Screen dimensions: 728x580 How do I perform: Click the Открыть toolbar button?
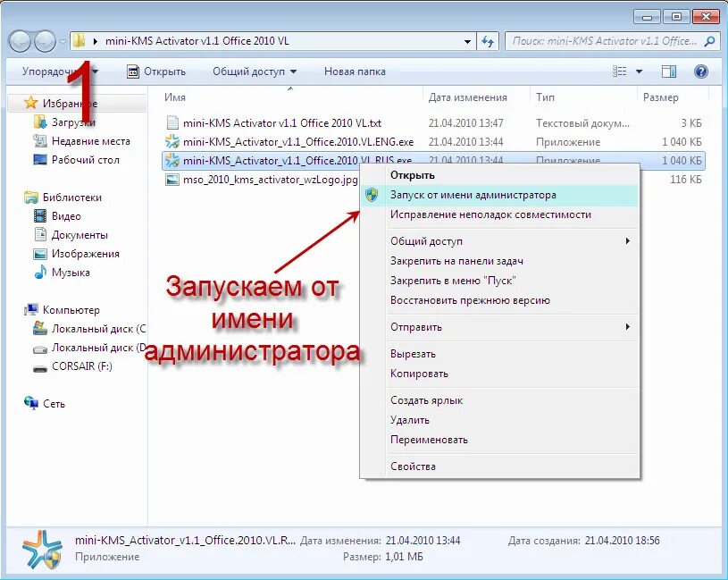click(x=156, y=71)
